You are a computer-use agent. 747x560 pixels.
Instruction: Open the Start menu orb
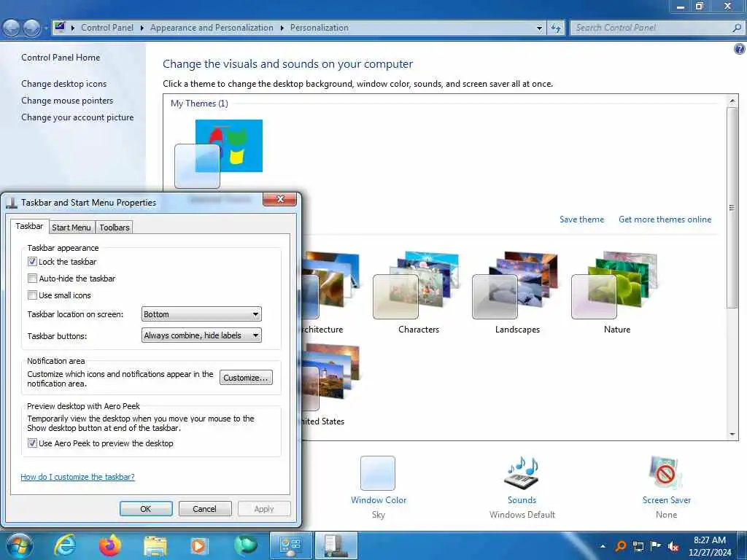pyautogui.click(x=18, y=545)
